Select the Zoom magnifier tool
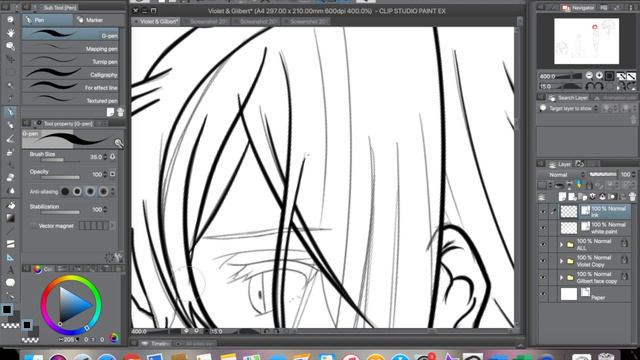The width and height of the screenshot is (640, 360). pos(11,19)
